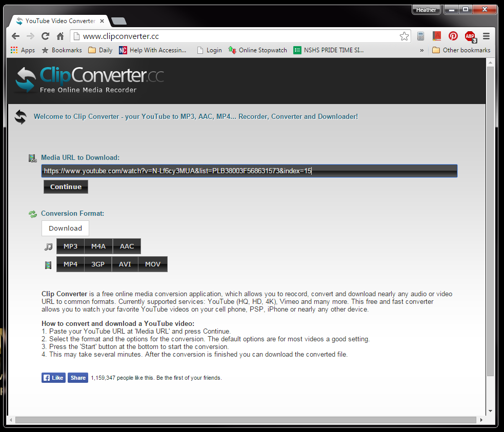Click the ClipConverter logo arrows
Image resolution: width=504 pixels, height=432 pixels.
pos(26,79)
